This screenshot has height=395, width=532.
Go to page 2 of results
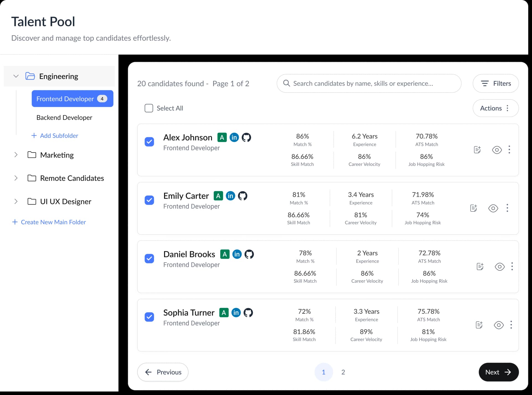coord(343,372)
